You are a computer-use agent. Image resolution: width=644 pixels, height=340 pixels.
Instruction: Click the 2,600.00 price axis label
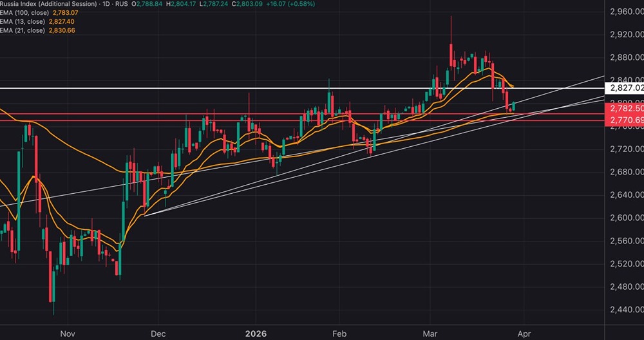tap(627, 218)
